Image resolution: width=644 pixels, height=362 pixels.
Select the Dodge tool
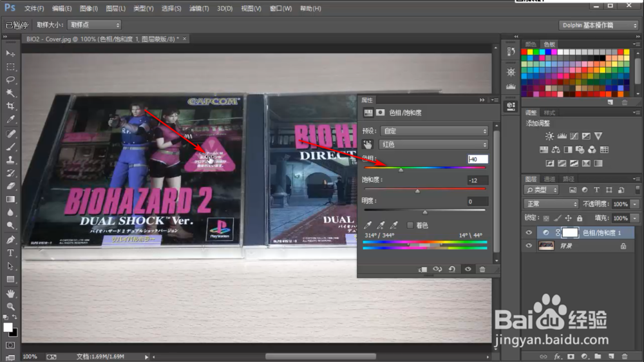click(x=10, y=225)
